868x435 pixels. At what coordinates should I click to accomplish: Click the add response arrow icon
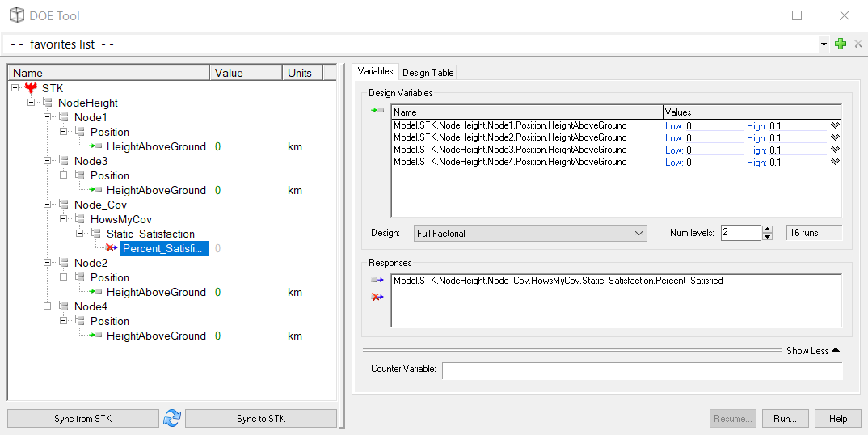pos(376,281)
